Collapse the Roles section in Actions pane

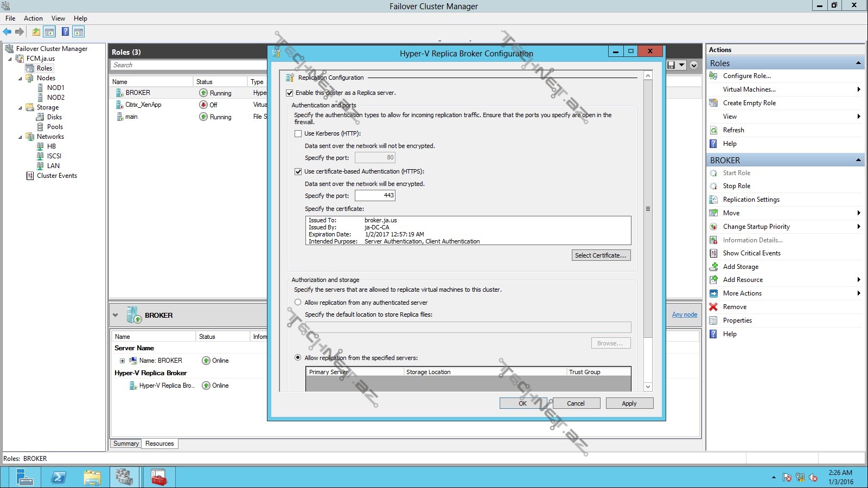(858, 63)
